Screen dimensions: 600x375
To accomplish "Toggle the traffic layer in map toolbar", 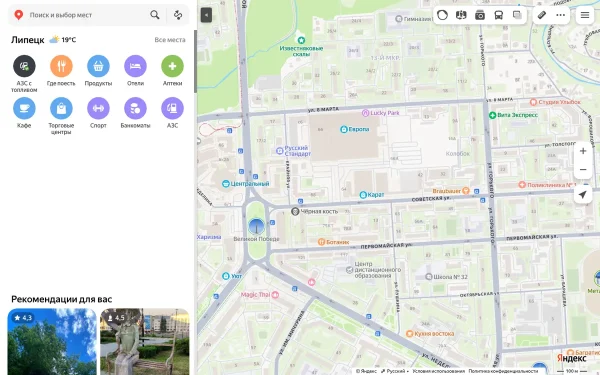I will click(442, 15).
